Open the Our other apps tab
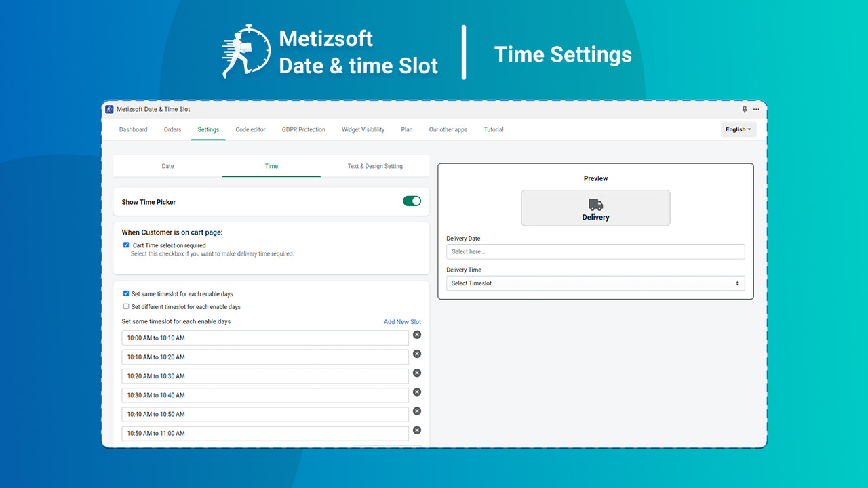868x488 pixels. pos(448,129)
